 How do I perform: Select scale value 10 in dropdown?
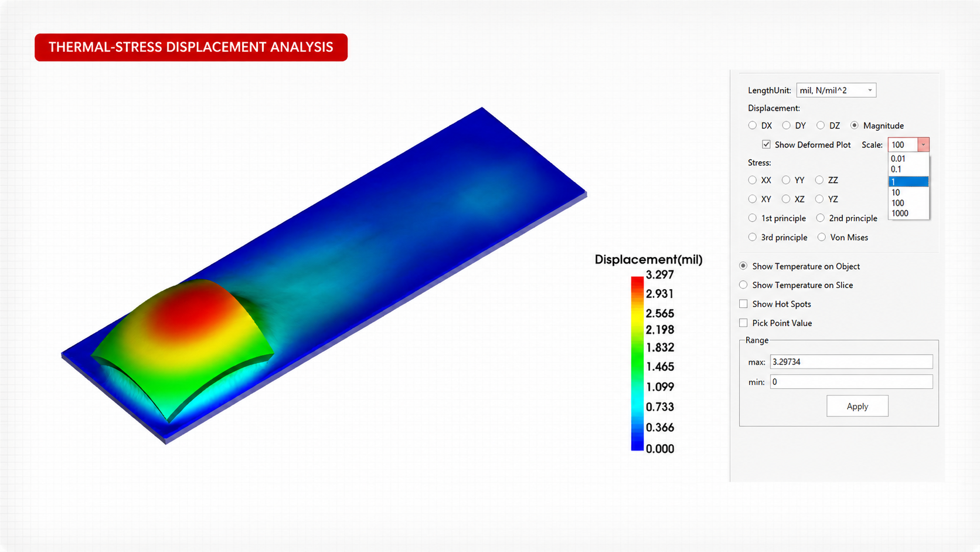pos(908,192)
